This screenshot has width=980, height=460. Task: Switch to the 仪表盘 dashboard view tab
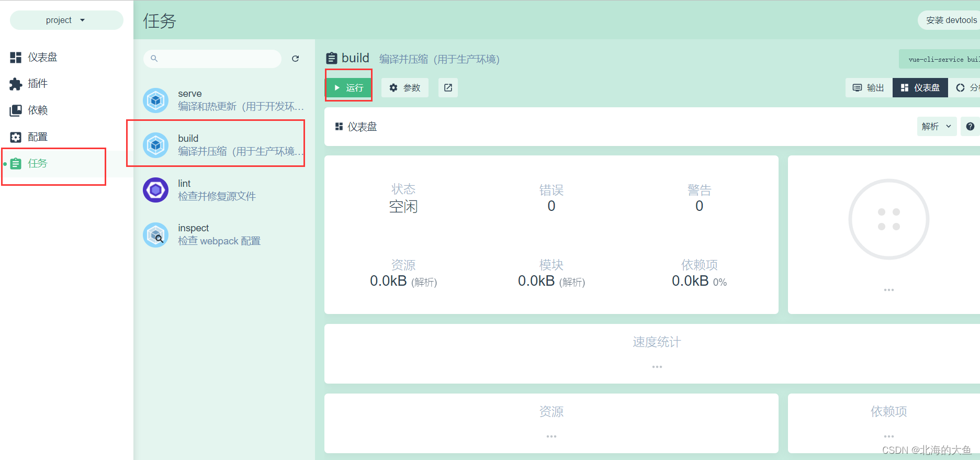(x=920, y=88)
